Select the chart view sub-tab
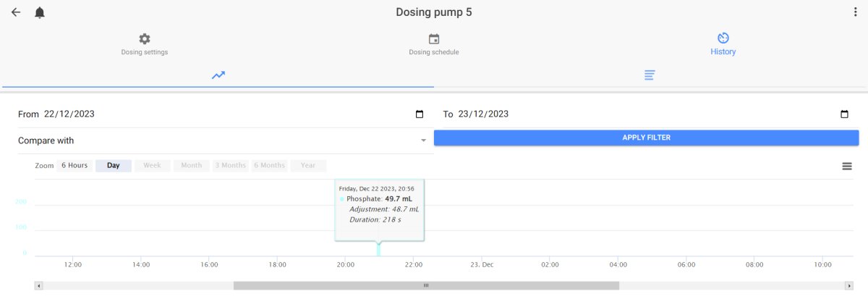The image size is (868, 299). (x=218, y=75)
